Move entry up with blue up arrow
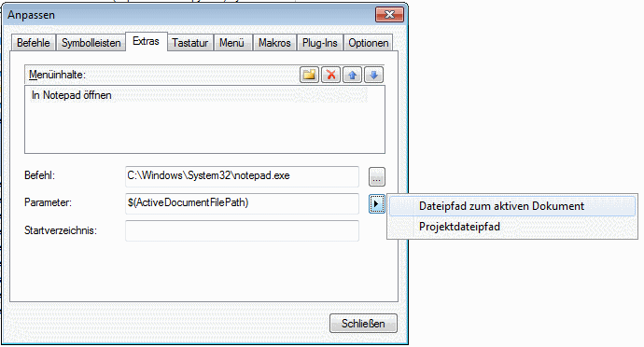Viewport: 644px width, 347px height. (352, 75)
